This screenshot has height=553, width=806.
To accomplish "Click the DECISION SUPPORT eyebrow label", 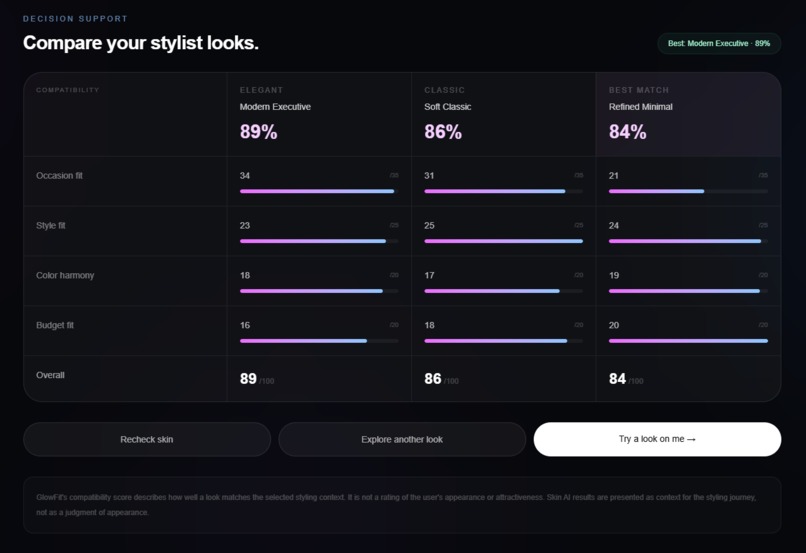I will (x=75, y=19).
